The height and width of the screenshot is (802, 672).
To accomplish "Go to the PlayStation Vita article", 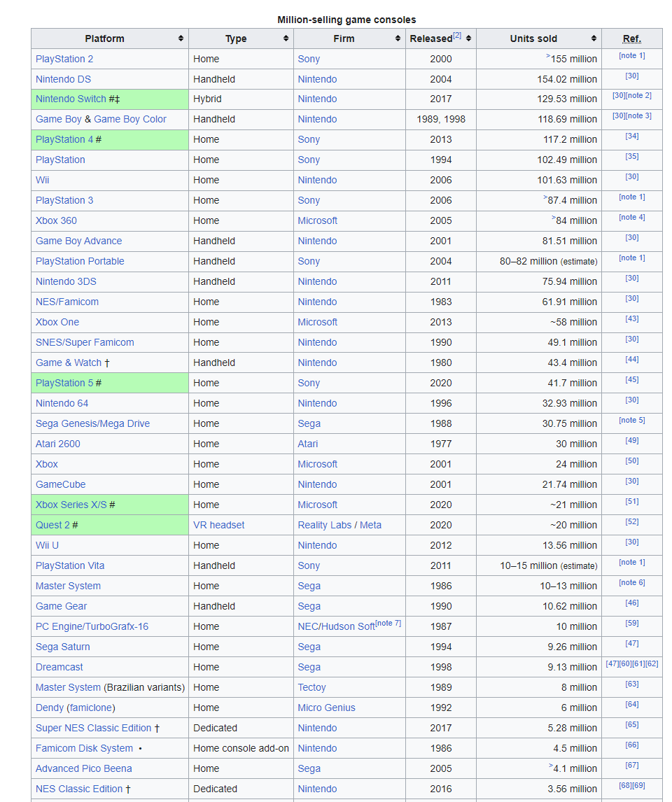I will pyautogui.click(x=70, y=565).
